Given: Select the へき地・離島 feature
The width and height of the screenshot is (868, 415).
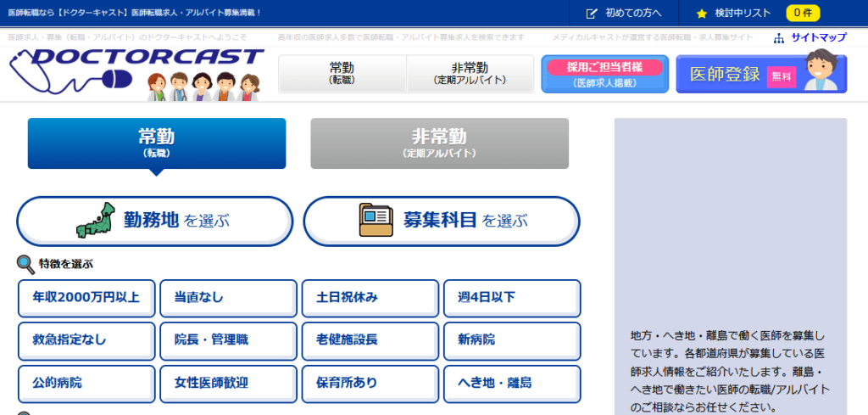Looking at the screenshot, I should 512,384.
